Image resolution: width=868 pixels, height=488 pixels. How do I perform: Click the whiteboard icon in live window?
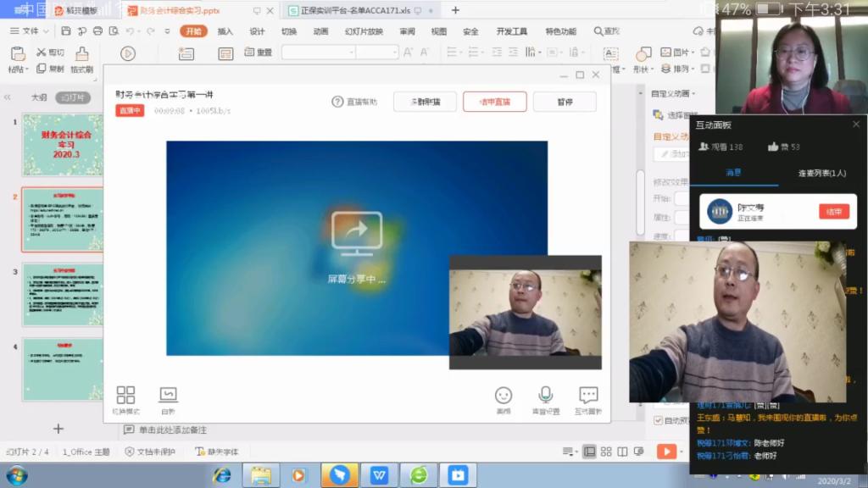[x=168, y=396]
